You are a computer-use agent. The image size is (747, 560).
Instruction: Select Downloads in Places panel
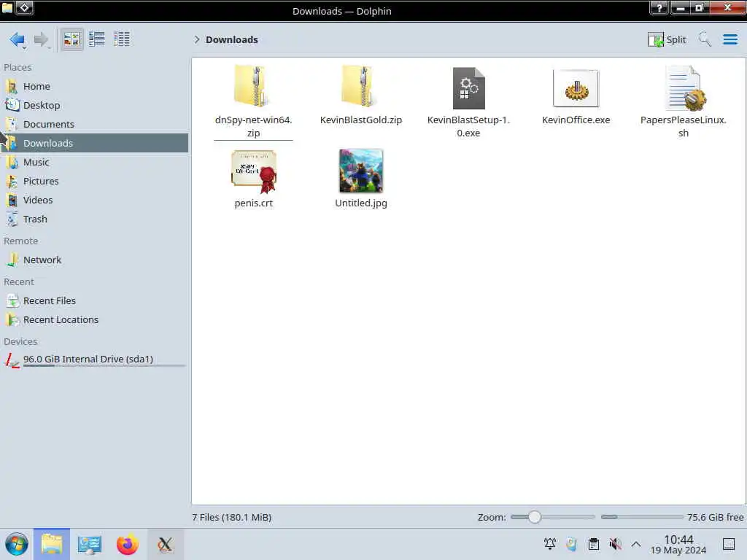94,143
